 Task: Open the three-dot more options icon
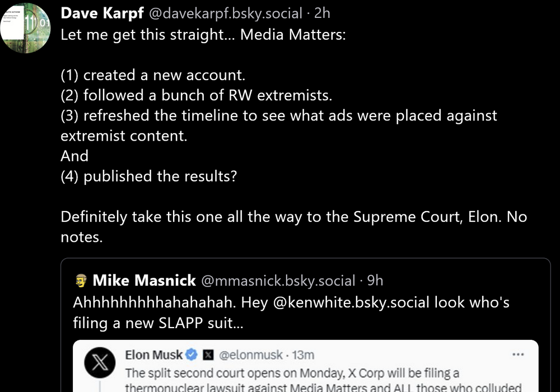(x=519, y=355)
